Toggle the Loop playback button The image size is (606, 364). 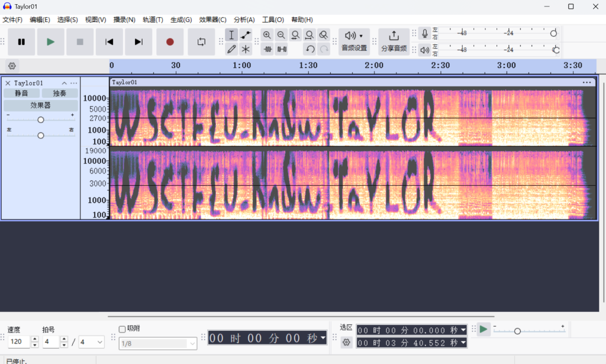[x=201, y=42]
